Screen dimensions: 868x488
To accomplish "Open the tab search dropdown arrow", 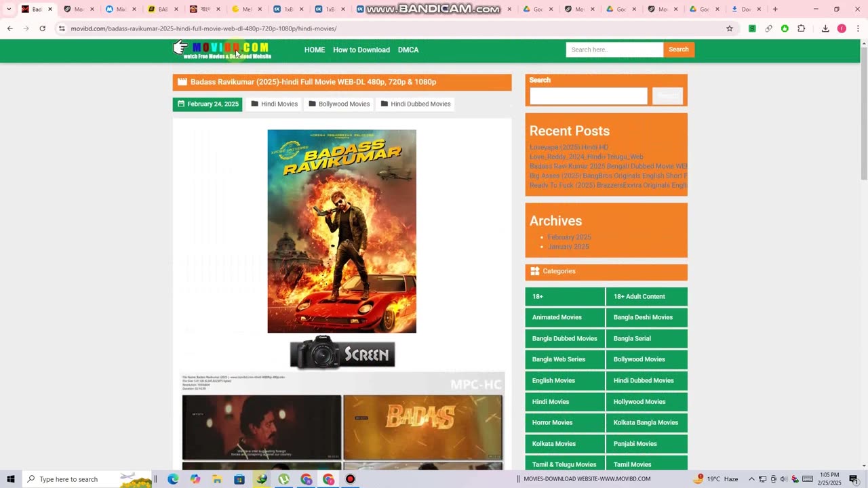I will click(x=9, y=9).
